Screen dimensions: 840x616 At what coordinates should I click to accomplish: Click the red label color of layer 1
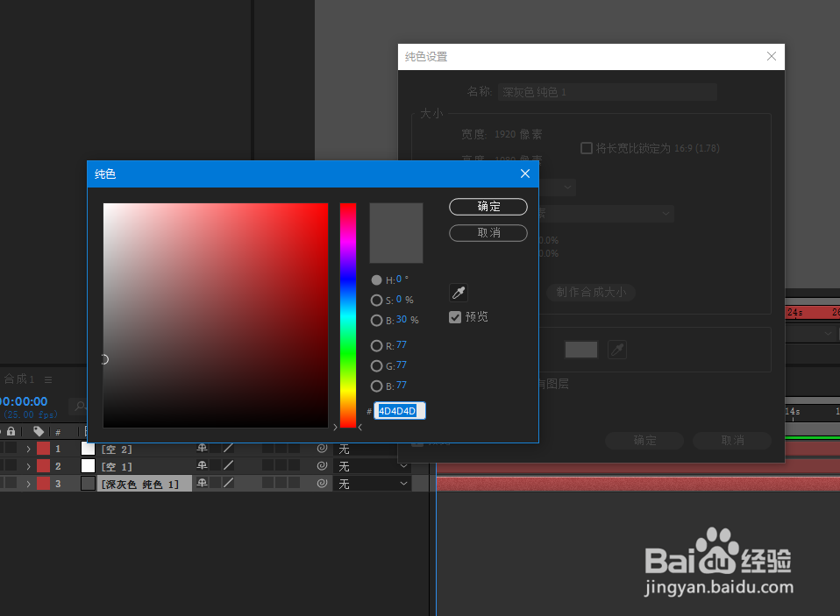coord(43,449)
